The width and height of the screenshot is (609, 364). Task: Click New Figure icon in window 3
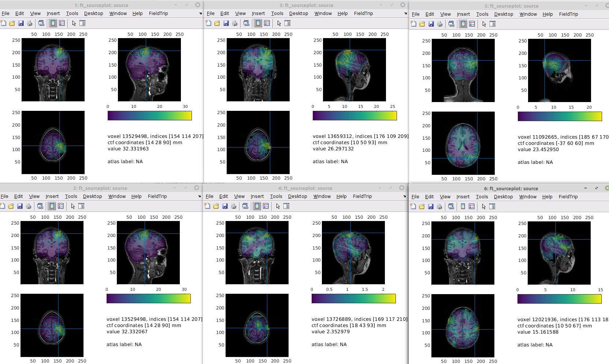(x=208, y=23)
